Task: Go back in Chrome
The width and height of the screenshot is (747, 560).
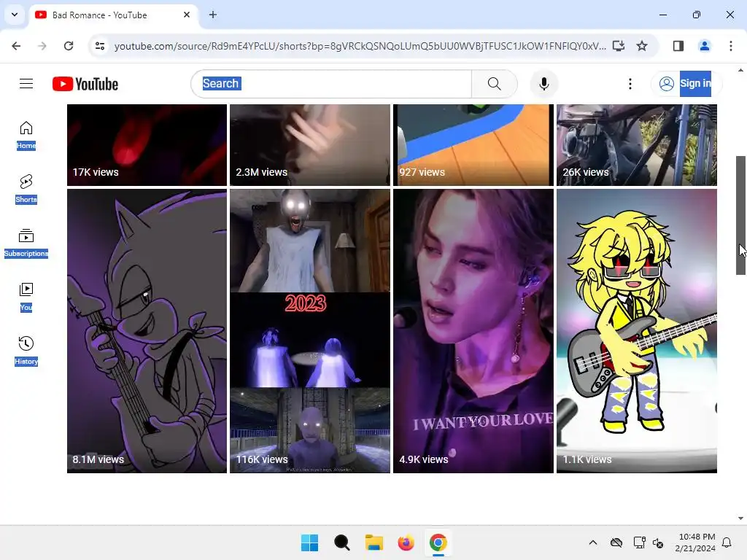Action: tap(16, 46)
